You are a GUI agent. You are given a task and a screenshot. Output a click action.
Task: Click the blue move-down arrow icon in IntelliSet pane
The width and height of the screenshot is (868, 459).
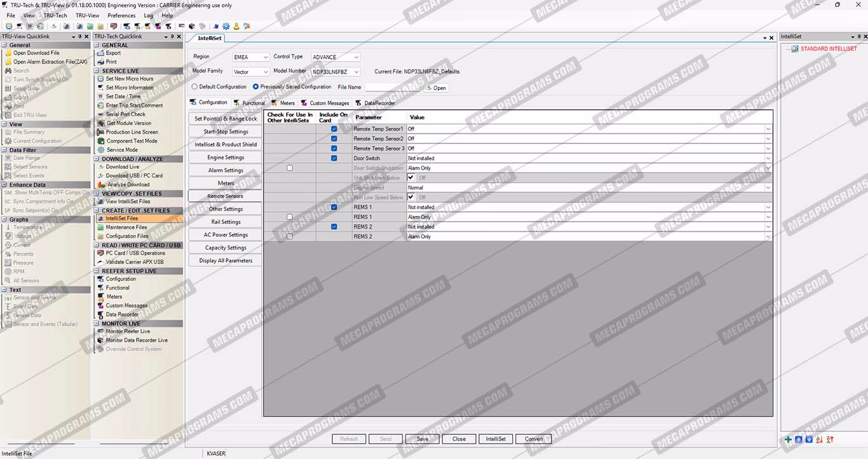click(x=809, y=439)
